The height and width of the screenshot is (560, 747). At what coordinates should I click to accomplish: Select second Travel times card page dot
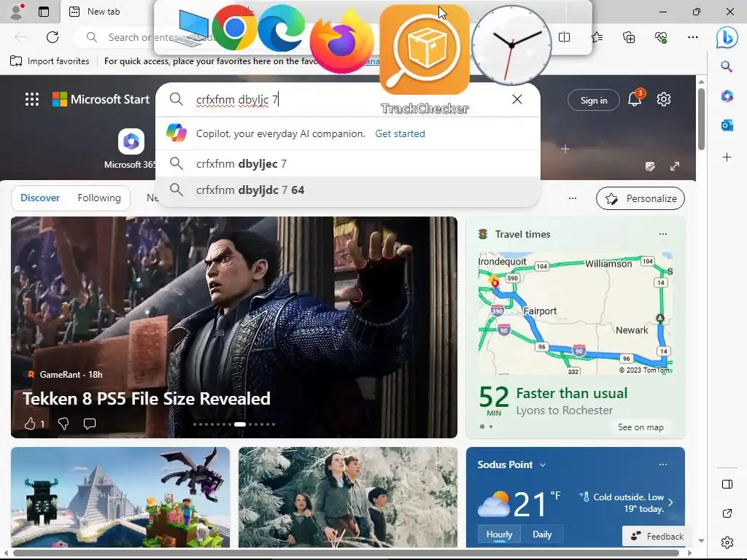491,427
